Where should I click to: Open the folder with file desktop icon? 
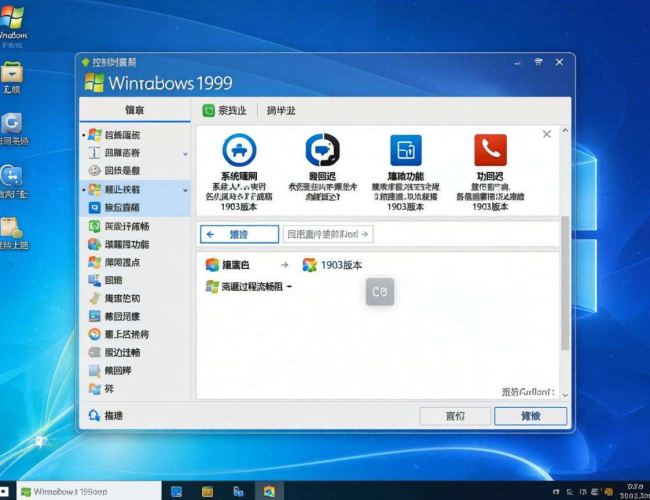tap(12, 233)
